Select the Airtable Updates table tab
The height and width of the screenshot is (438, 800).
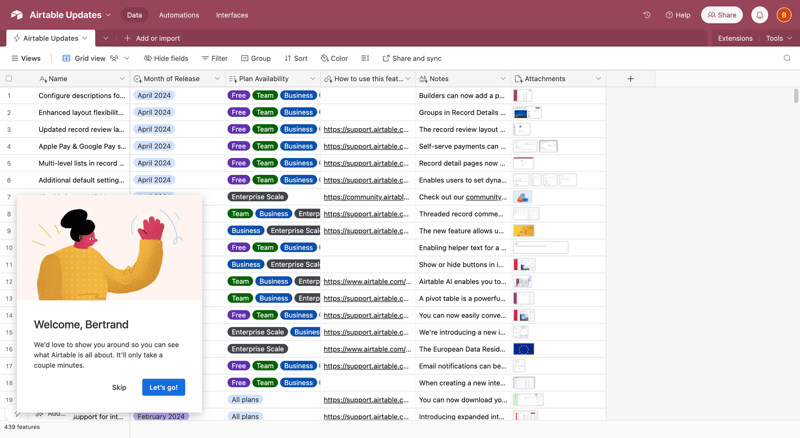[x=50, y=38]
